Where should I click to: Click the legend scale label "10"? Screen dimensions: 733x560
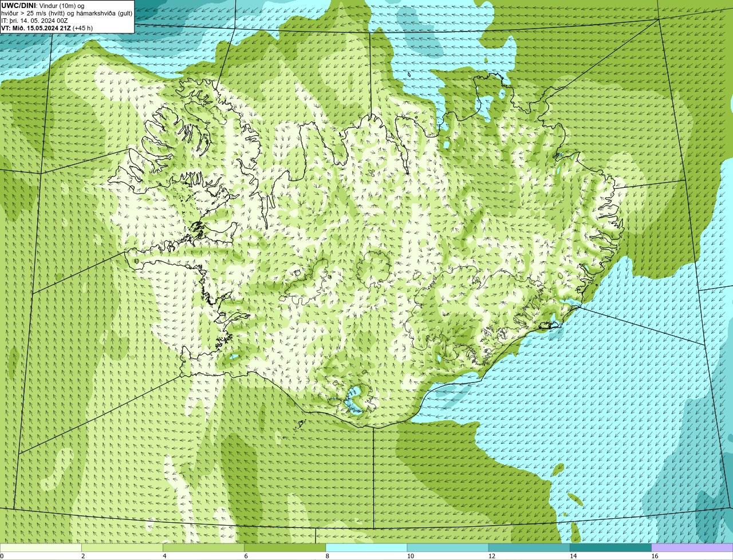[410, 556]
